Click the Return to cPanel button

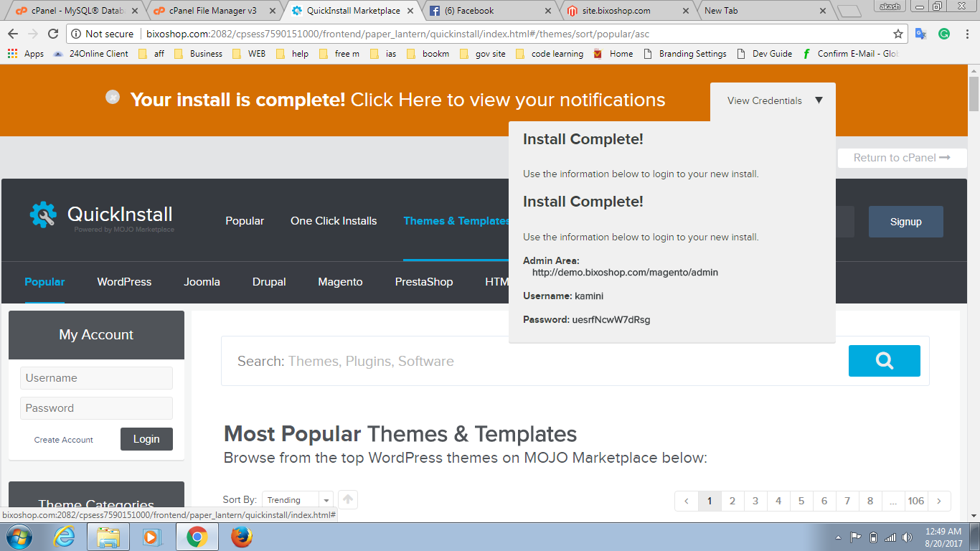tap(902, 158)
